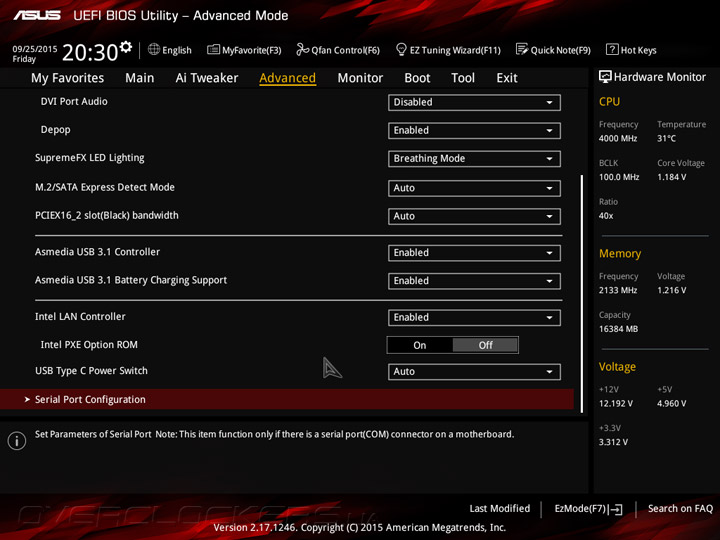Open DVI Port Audio dropdown
This screenshot has width=720, height=540.
[474, 102]
